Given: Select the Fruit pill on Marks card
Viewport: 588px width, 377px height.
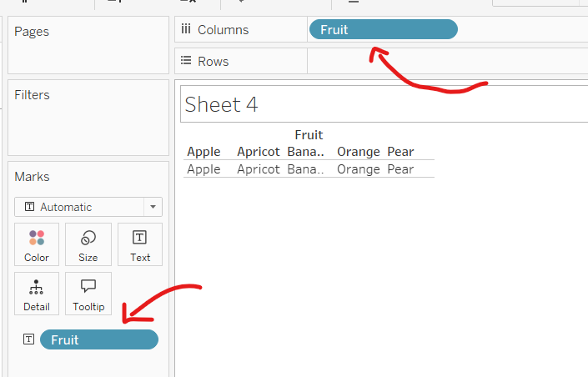Looking at the screenshot, I should (x=98, y=339).
